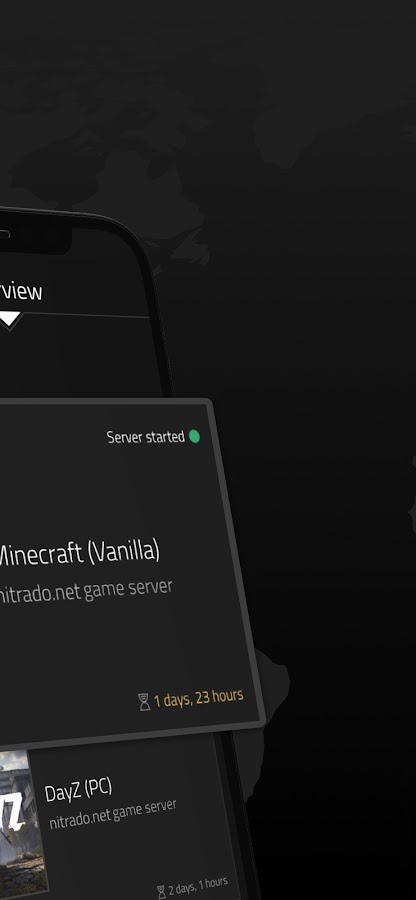416x900 pixels.
Task: Click the green server status dot
Action: (x=195, y=437)
